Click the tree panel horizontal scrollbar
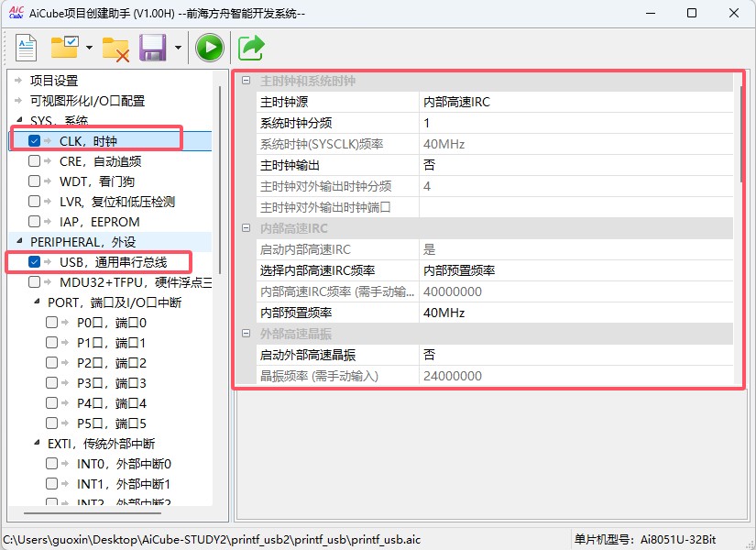Image resolution: width=756 pixels, height=550 pixels. pos(92,512)
